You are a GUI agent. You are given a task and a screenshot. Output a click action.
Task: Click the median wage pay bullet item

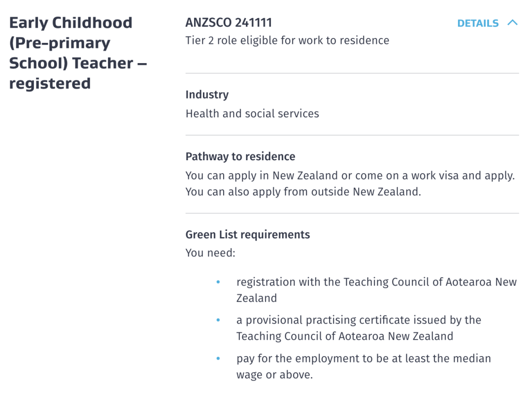(x=364, y=366)
